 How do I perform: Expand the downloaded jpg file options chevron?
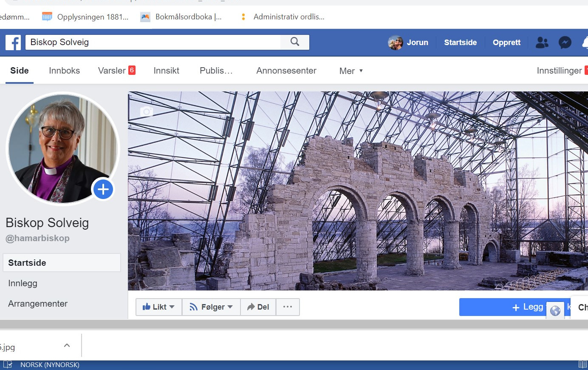67,345
